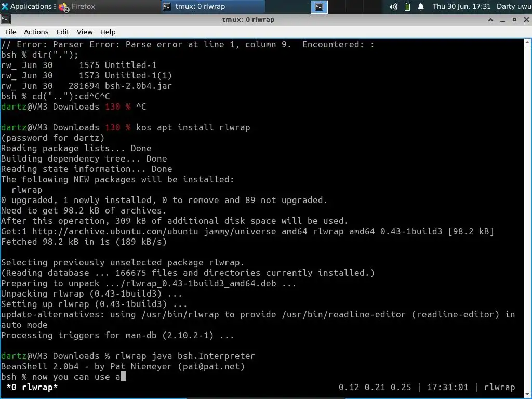This screenshot has height=399, width=532.
Task: Click the 'rlwrap' hostname text in tmux status bar
Action: pos(499,388)
